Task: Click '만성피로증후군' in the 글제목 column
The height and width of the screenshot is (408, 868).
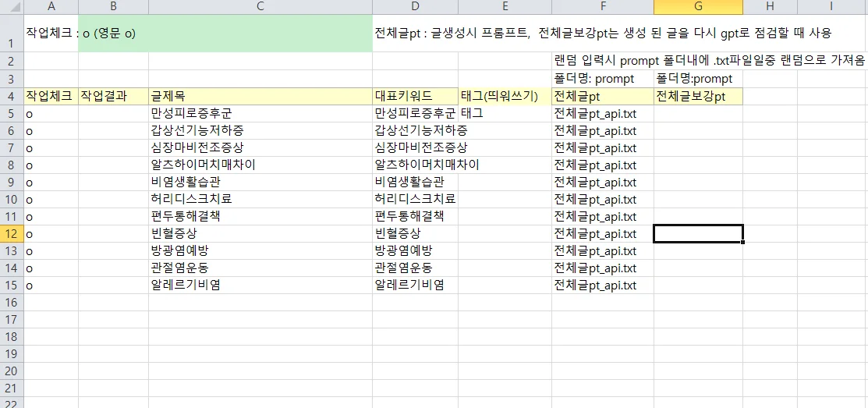Action: click(x=260, y=113)
